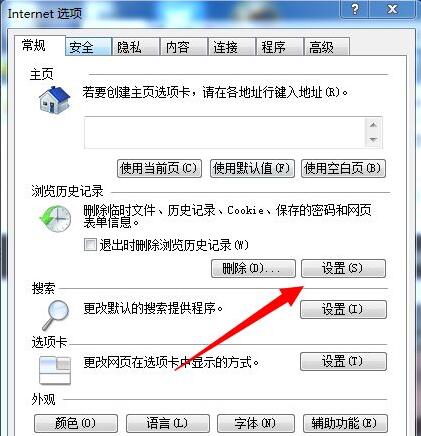Open the 高级 tab
The width and height of the screenshot is (421, 436).
[x=327, y=47]
